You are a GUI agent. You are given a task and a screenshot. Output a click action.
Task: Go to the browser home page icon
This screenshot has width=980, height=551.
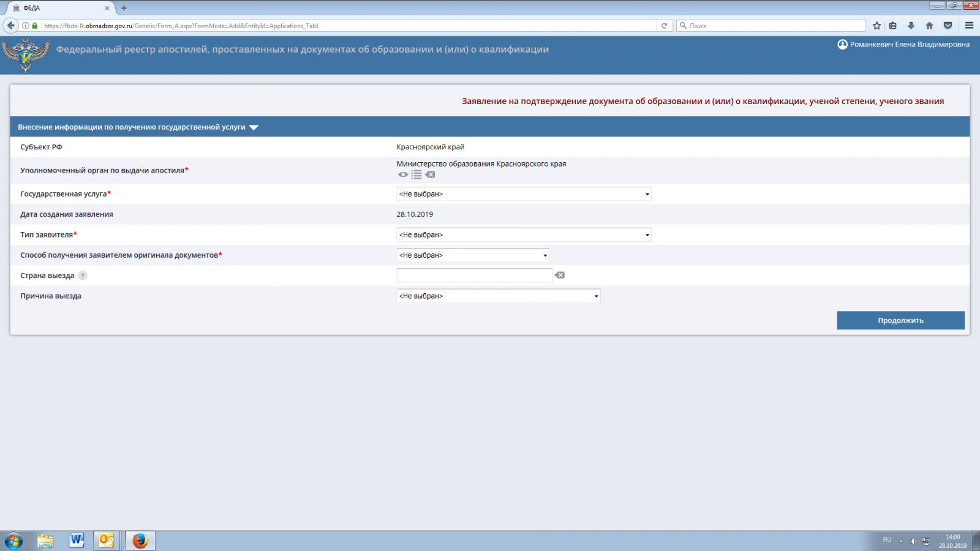pyautogui.click(x=929, y=26)
